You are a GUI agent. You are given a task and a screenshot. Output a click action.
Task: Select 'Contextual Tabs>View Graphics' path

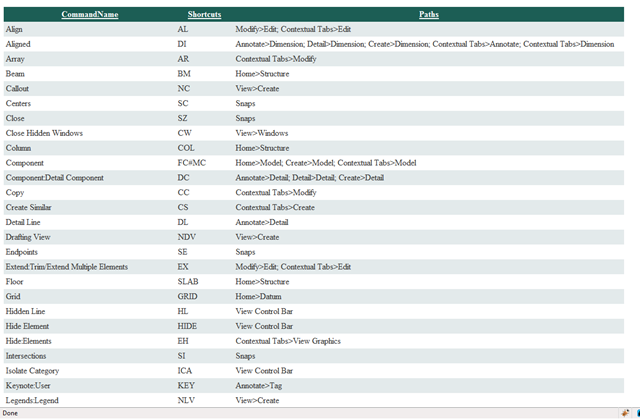[x=288, y=341]
